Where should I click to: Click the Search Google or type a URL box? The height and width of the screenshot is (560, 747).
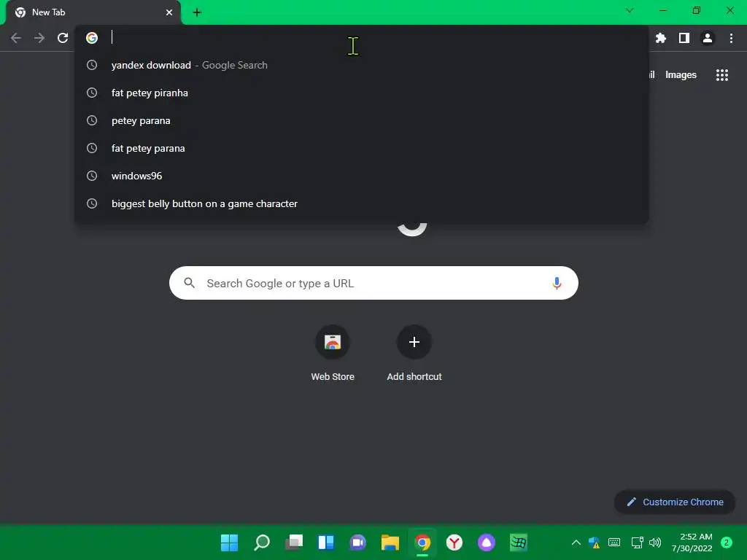coord(373,284)
